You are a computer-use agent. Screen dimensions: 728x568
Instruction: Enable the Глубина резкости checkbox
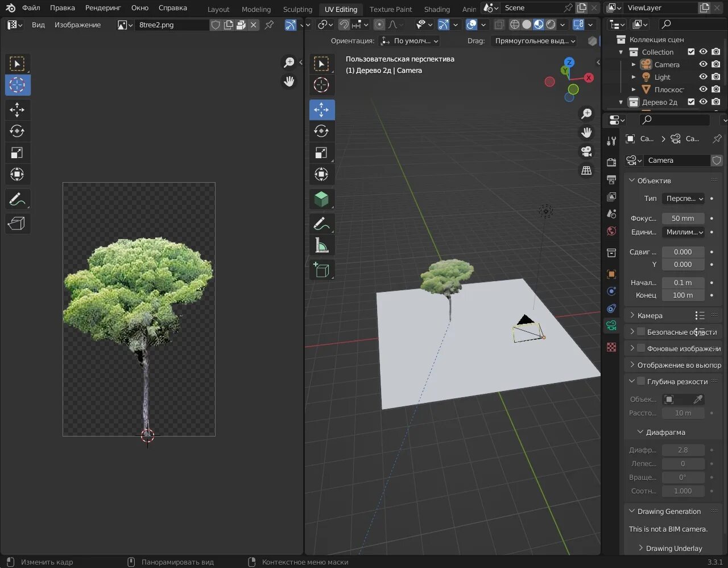(x=641, y=381)
